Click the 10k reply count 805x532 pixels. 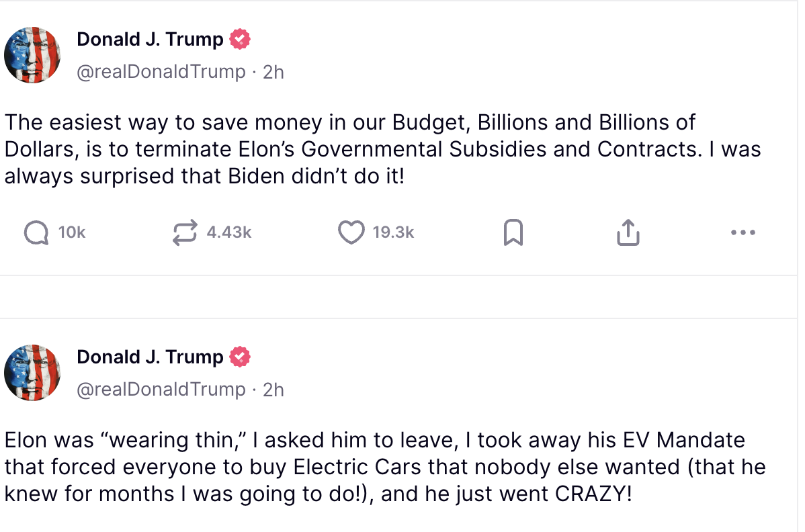pos(72,233)
